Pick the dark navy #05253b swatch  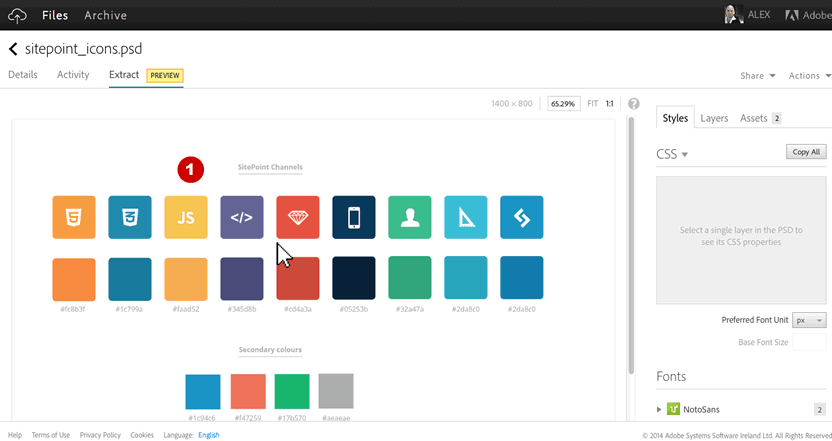click(354, 278)
